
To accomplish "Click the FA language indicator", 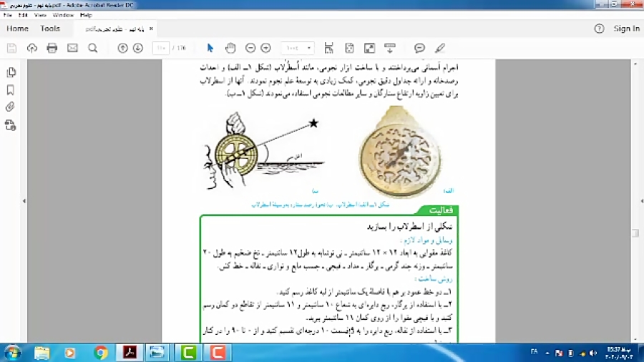I will click(x=534, y=352).
